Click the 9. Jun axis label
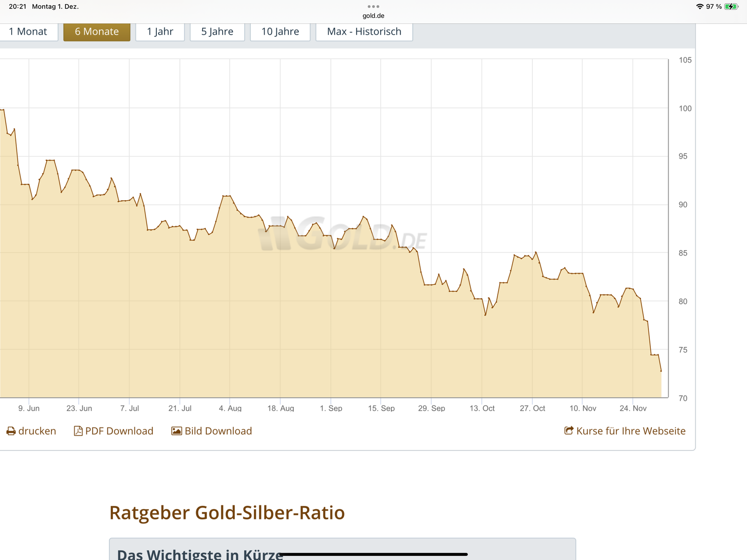 [29, 408]
